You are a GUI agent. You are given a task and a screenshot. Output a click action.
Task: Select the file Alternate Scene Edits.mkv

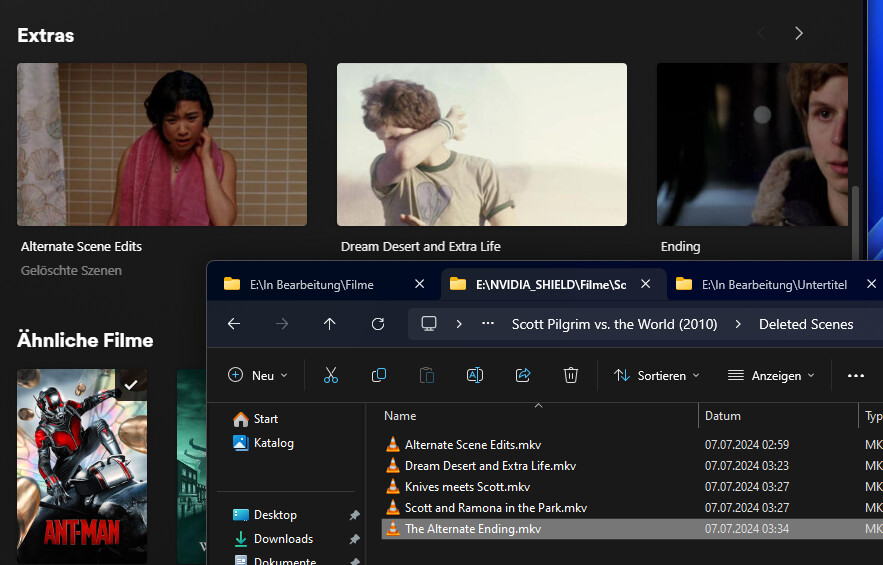pyautogui.click(x=472, y=444)
